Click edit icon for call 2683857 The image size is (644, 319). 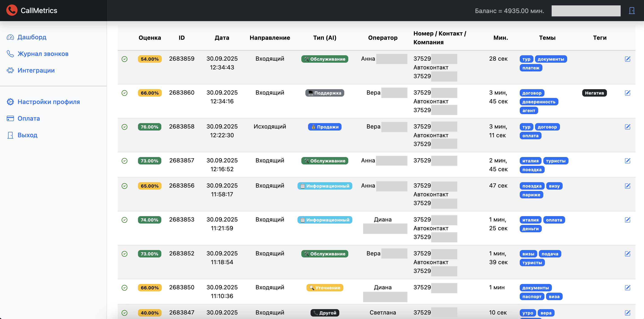(628, 161)
